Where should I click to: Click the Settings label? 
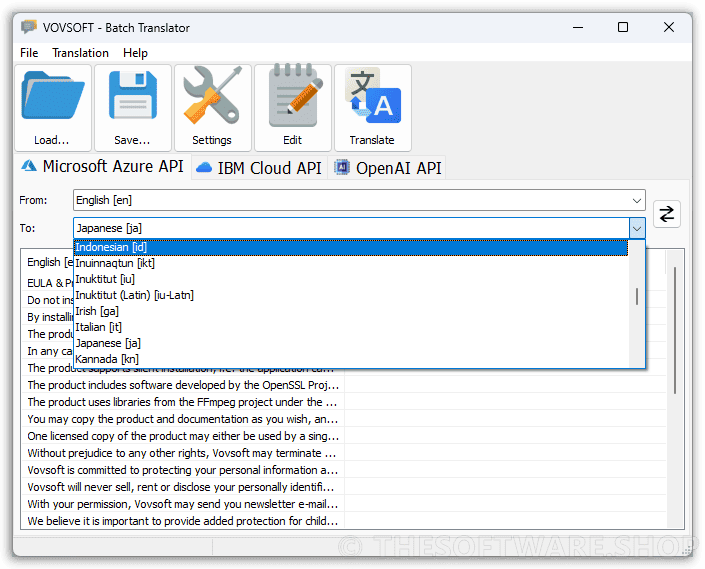point(212,140)
